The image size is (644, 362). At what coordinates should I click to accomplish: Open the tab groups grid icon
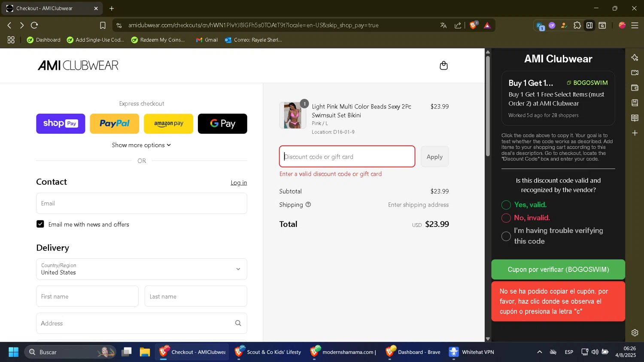(11, 40)
